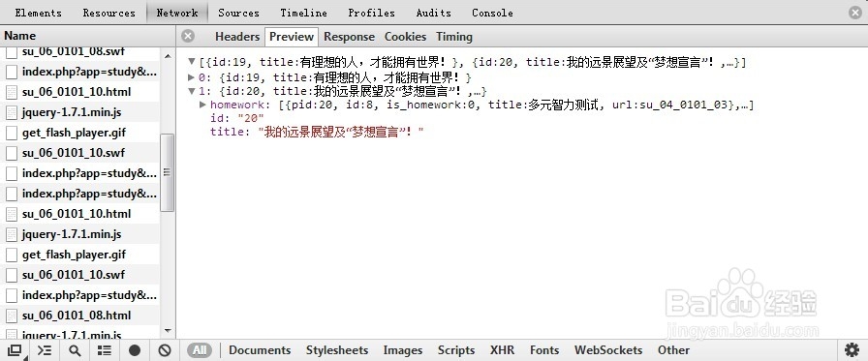Switch to the Timeline panel

pyautogui.click(x=303, y=13)
